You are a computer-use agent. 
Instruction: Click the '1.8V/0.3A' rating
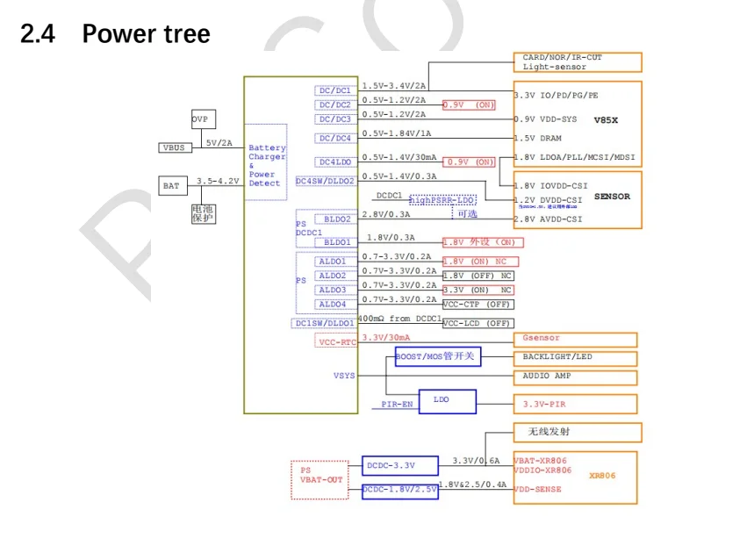tap(391, 238)
